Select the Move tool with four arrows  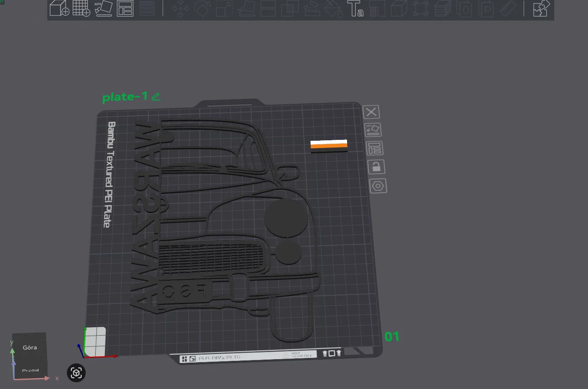coord(180,8)
